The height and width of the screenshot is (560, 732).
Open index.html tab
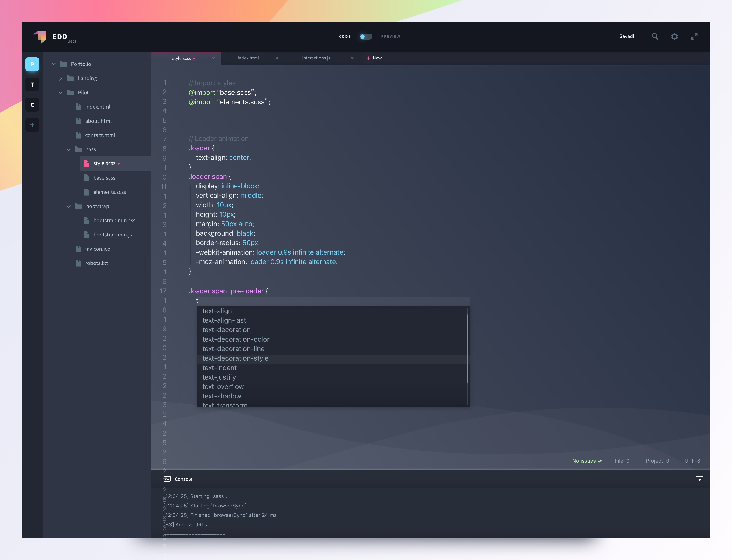tap(248, 58)
